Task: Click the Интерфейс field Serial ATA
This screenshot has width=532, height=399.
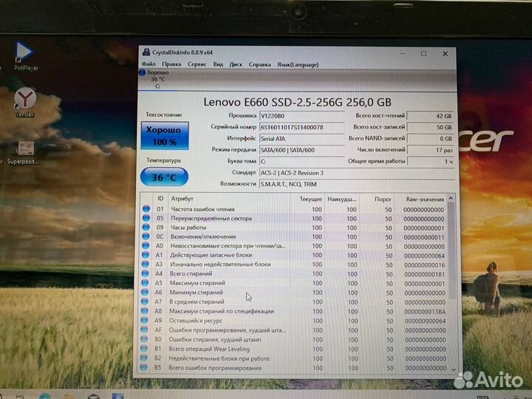Action: click(301, 138)
